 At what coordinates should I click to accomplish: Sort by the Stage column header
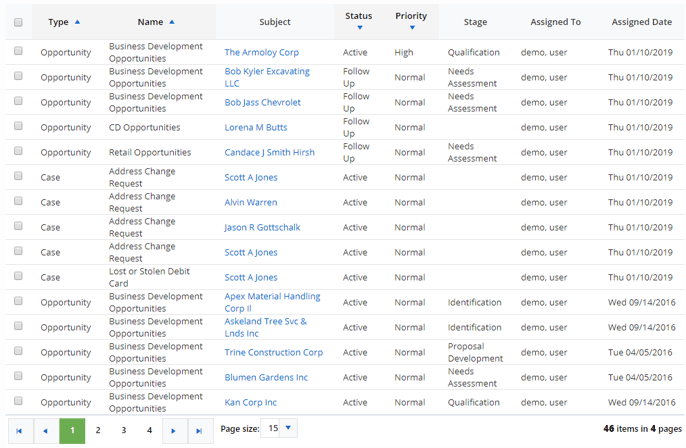pyautogui.click(x=476, y=22)
